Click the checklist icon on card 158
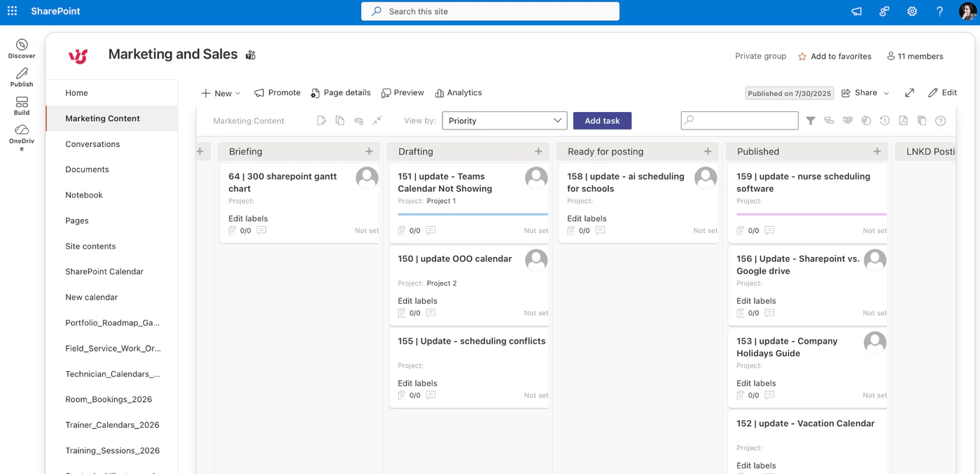This screenshot has width=980, height=474. pos(570,230)
